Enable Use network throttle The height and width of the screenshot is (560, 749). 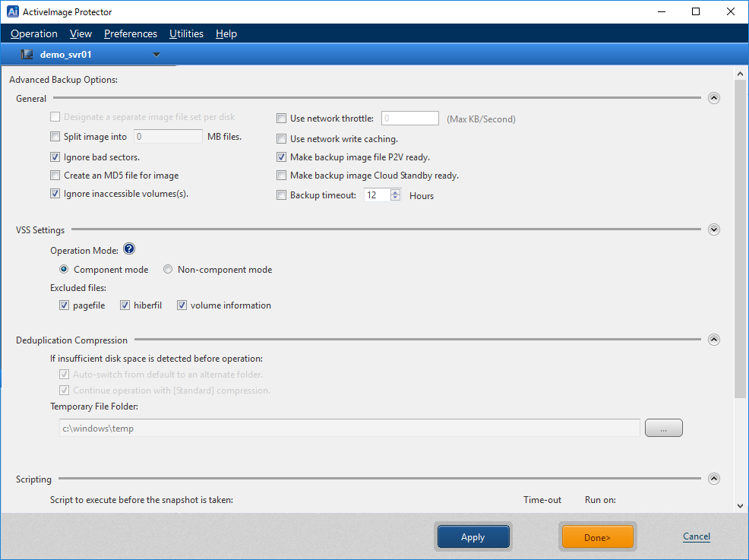pyautogui.click(x=281, y=119)
